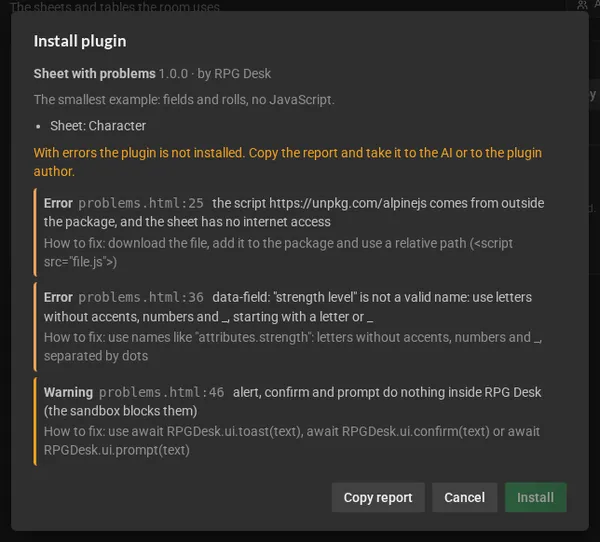Image resolution: width=600 pixels, height=542 pixels.
Task: Click the 'download the file' fix hint
Action: [278, 253]
